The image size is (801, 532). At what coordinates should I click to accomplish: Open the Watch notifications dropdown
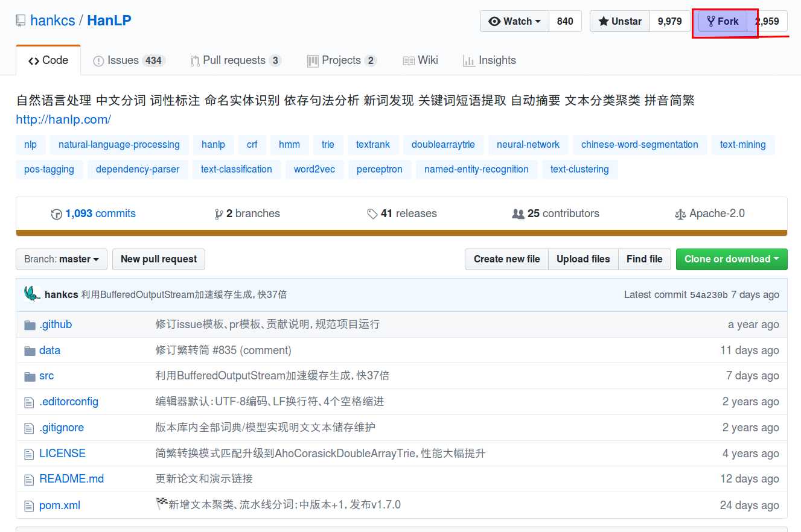click(x=515, y=21)
